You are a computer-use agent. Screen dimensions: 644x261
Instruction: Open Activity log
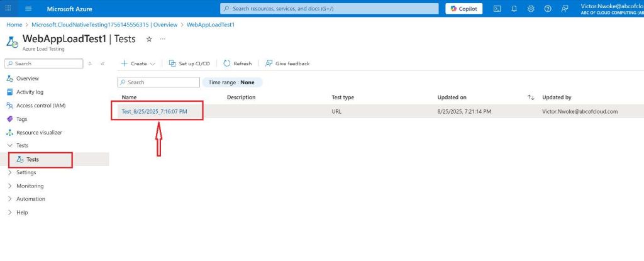point(30,92)
